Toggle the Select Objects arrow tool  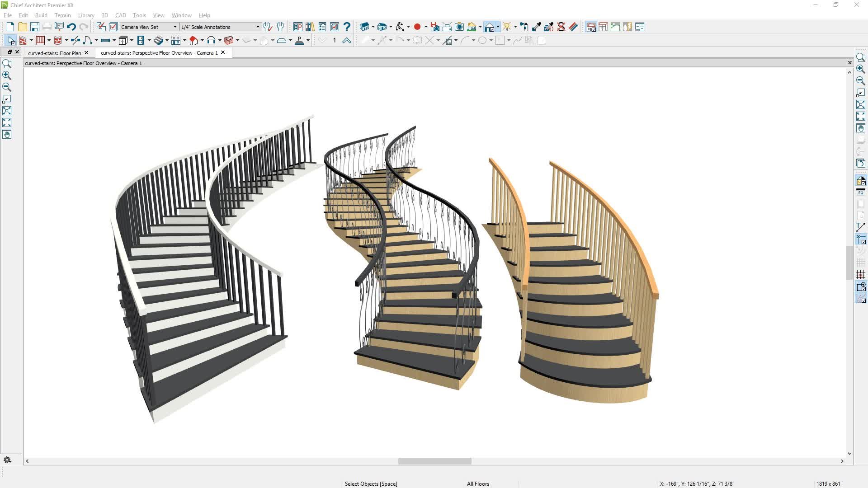[11, 41]
